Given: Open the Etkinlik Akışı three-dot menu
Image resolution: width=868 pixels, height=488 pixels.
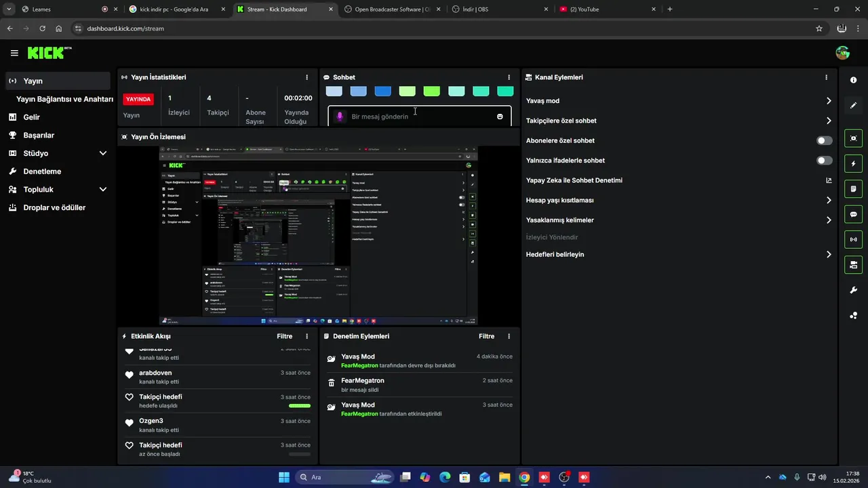Looking at the screenshot, I should (x=307, y=336).
